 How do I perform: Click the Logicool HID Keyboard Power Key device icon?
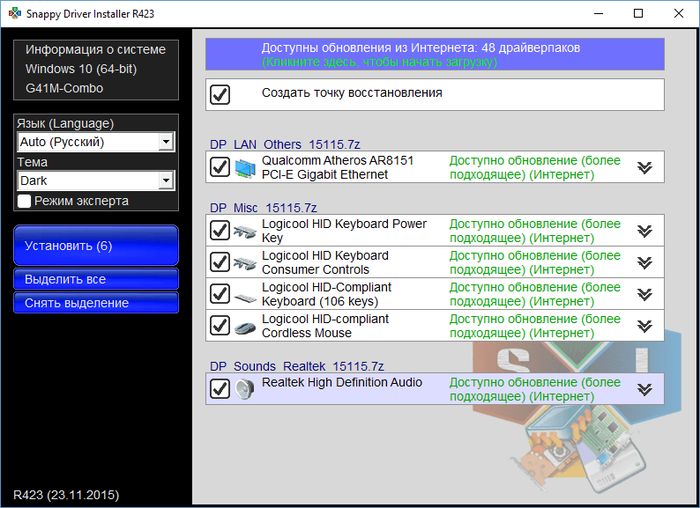point(245,231)
